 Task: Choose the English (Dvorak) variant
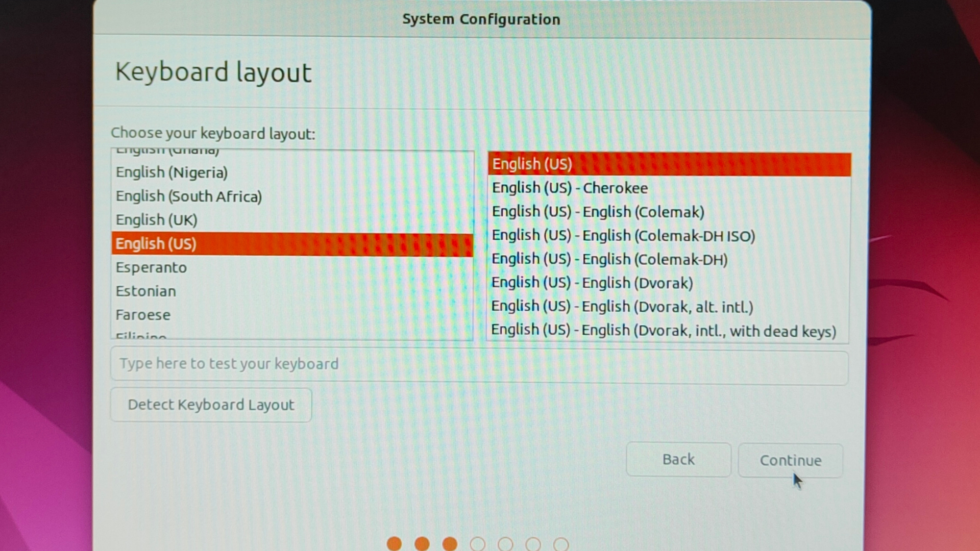[592, 283]
